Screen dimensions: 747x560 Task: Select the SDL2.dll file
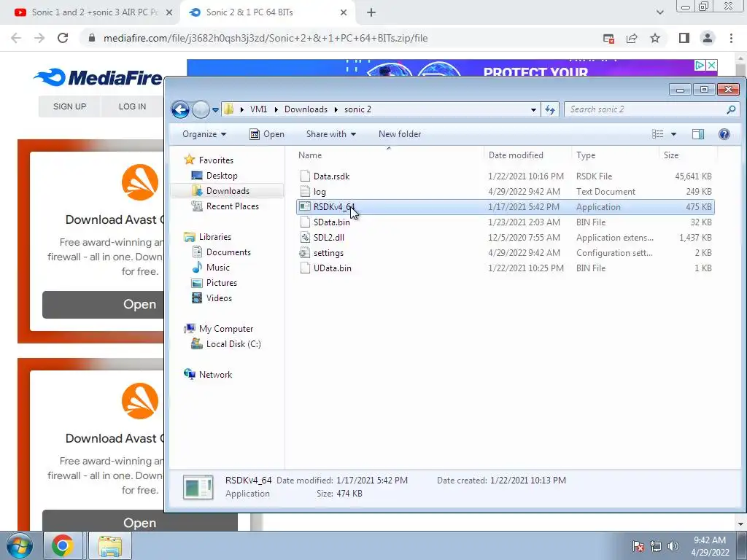click(x=505, y=238)
